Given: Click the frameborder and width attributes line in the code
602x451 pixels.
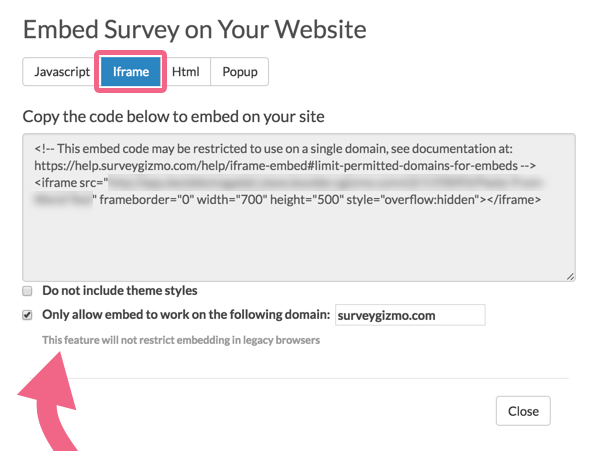Looking at the screenshot, I should (x=183, y=200).
